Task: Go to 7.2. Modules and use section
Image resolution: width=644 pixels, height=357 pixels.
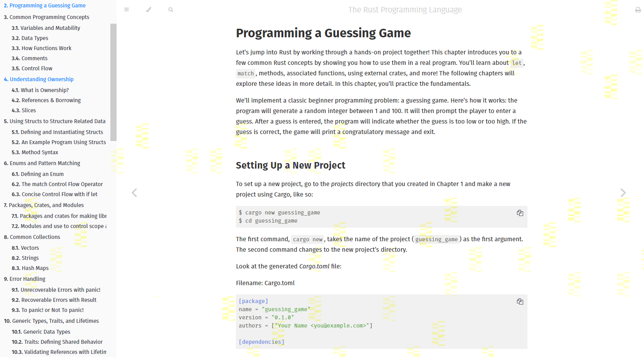Action: pyautogui.click(x=59, y=226)
